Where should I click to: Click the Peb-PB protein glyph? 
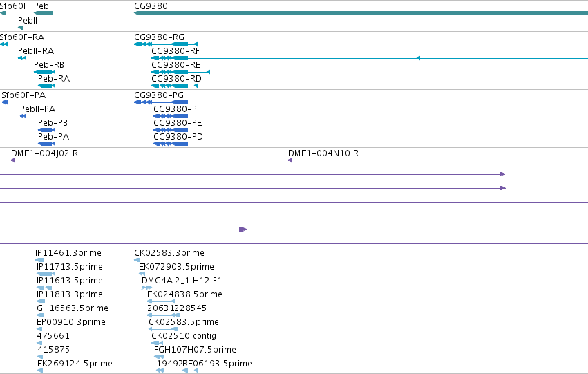46,130
